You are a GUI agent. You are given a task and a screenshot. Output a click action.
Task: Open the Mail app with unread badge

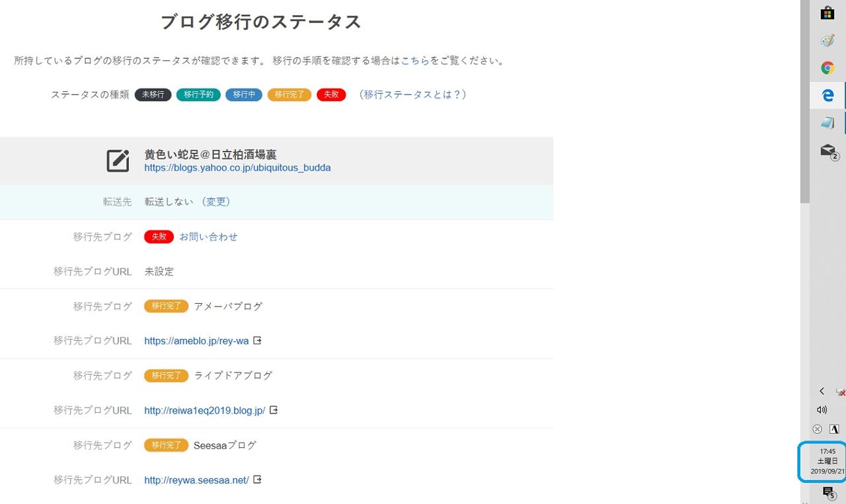click(x=827, y=151)
